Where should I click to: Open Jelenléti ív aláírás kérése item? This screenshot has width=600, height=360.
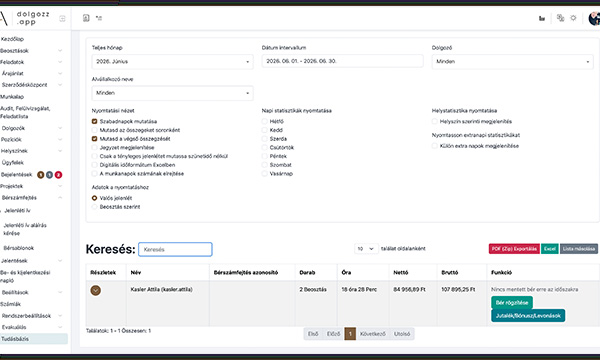[x=25, y=229]
